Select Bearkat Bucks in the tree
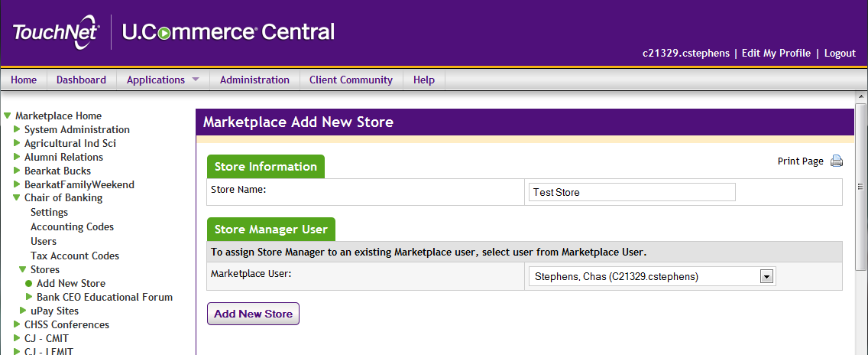This screenshot has width=868, height=355. tap(57, 171)
